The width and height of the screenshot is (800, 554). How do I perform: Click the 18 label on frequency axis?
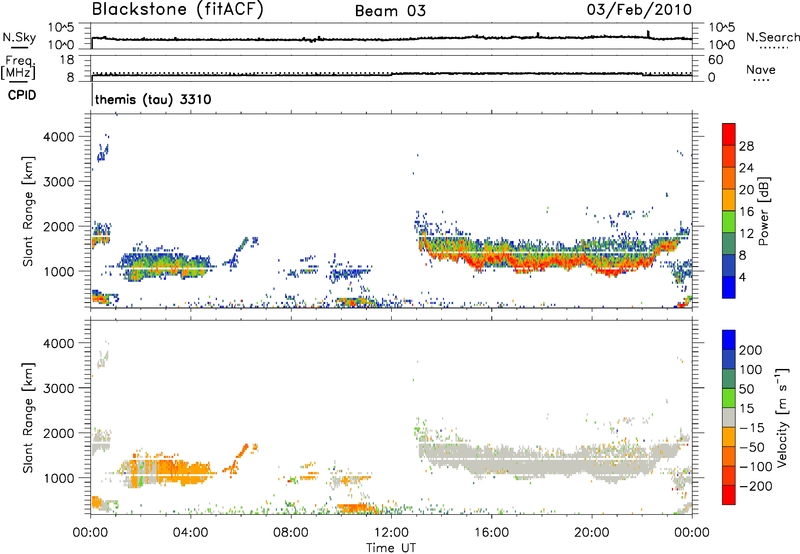pyautogui.click(x=66, y=60)
